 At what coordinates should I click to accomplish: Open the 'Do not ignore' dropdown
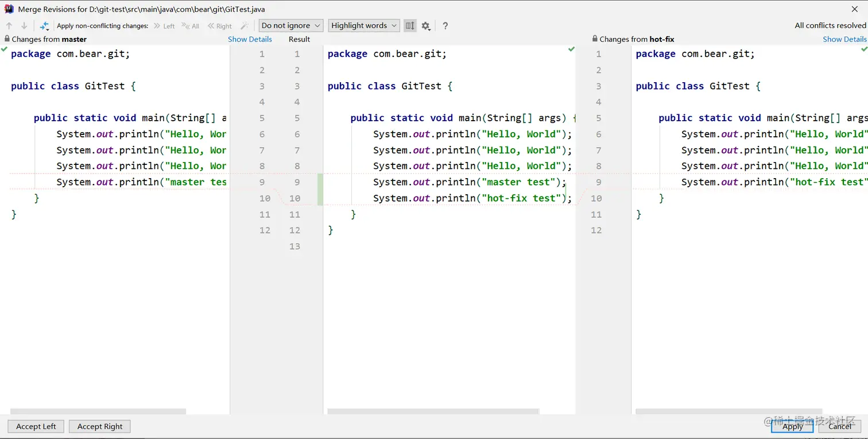[290, 25]
